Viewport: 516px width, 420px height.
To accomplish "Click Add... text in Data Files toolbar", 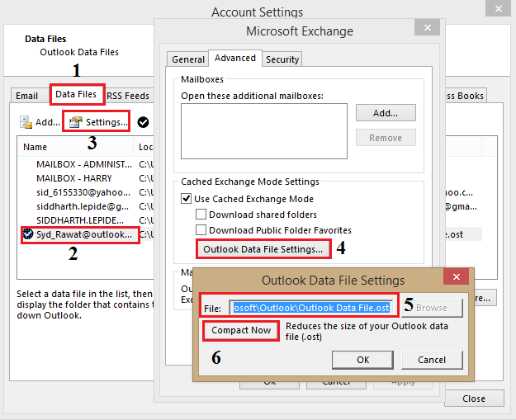I will [x=48, y=122].
